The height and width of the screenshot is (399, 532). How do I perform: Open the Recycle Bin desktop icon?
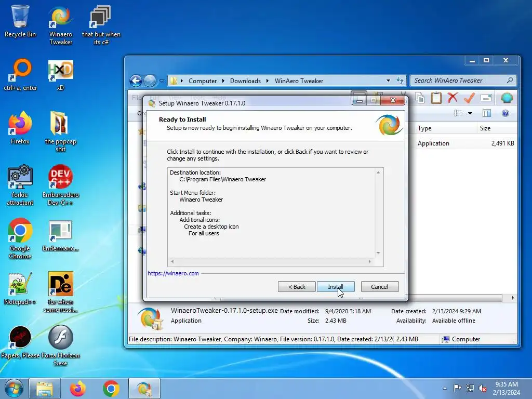20,21
